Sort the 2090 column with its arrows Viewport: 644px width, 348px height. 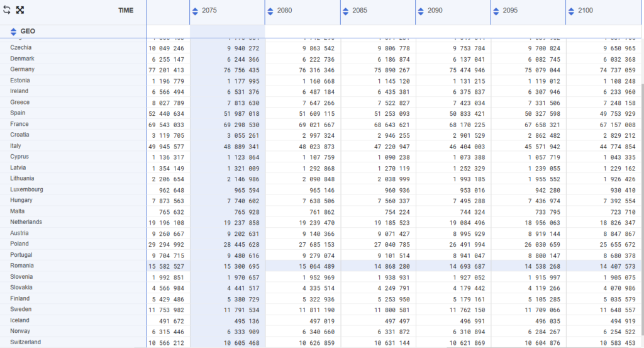[x=421, y=11]
